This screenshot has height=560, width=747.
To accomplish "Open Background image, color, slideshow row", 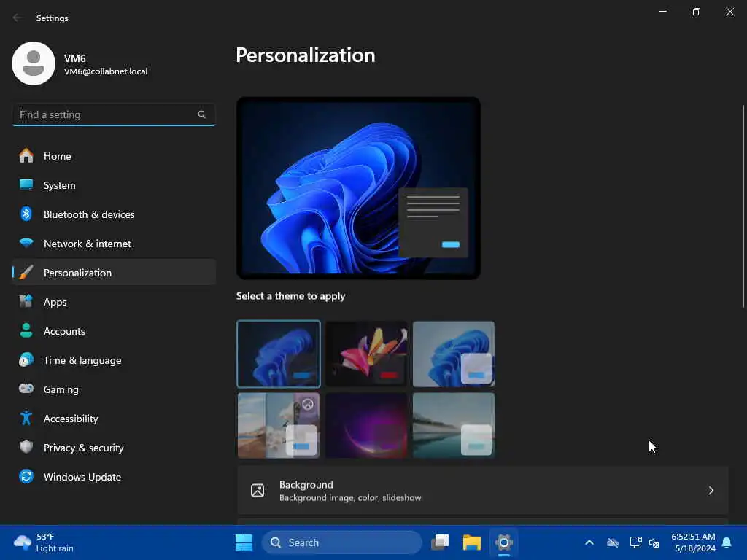I will (483, 491).
